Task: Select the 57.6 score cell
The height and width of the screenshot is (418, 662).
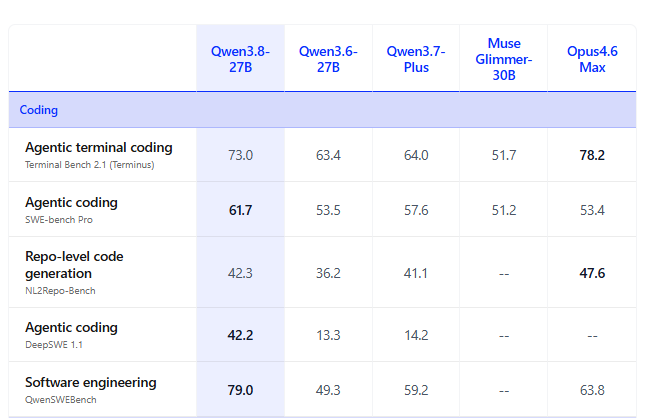Action: 416,210
